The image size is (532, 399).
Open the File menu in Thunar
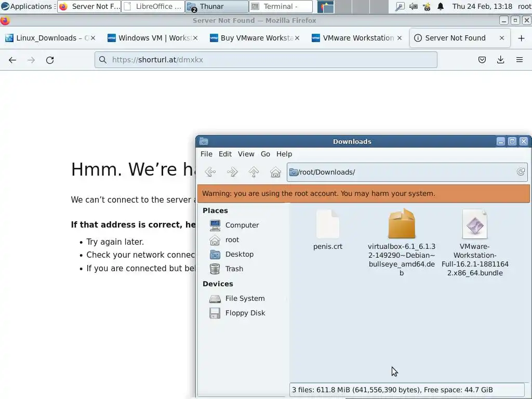(x=206, y=154)
